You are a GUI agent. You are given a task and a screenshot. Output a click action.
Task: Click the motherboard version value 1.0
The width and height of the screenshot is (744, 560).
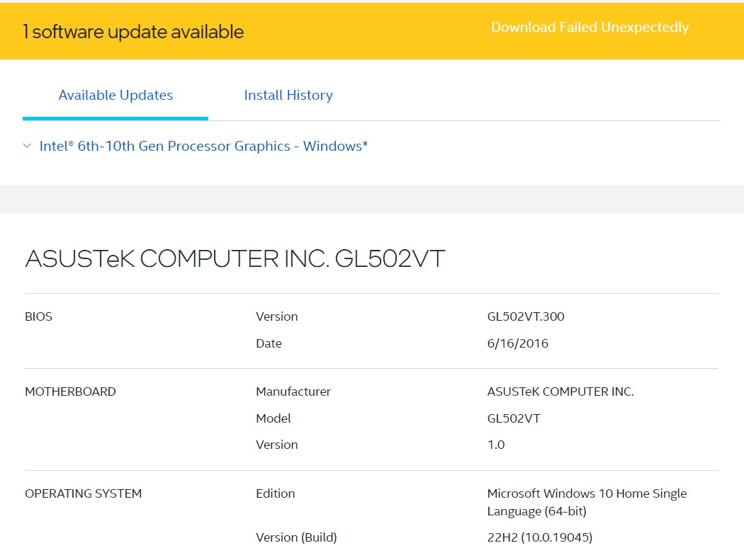496,445
